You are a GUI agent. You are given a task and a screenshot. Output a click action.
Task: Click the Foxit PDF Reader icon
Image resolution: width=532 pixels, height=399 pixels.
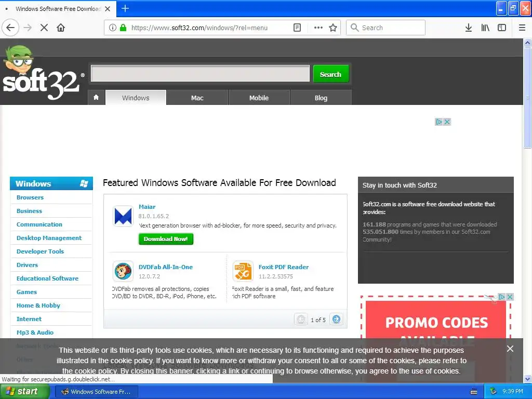pos(243,271)
